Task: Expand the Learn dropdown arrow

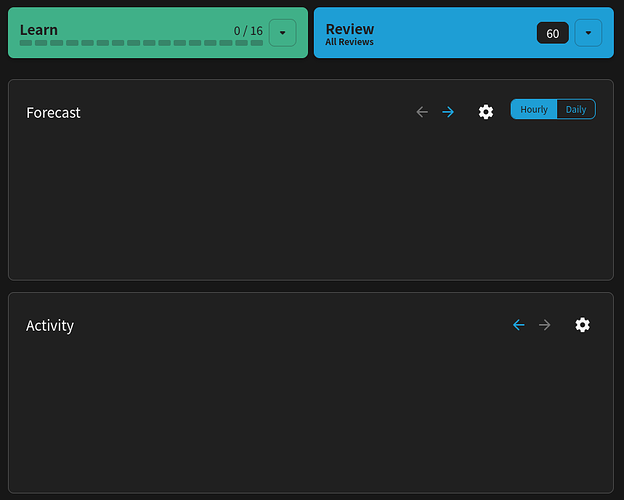Action: (283, 33)
